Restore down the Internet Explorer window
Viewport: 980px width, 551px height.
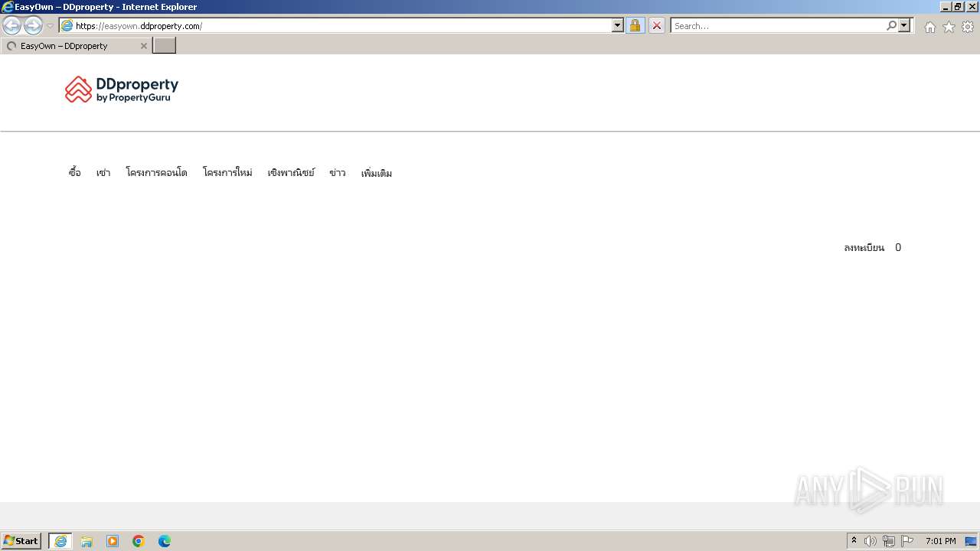coord(959,7)
